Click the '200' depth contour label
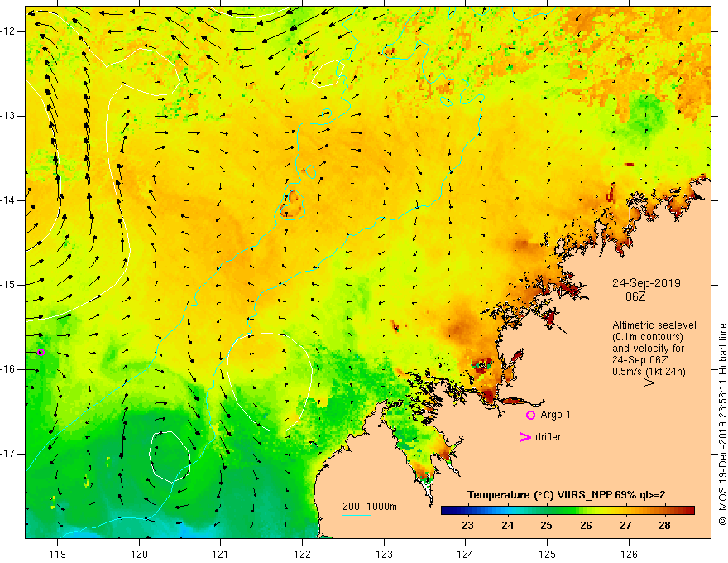This screenshot has height=563, width=728. coord(351,507)
